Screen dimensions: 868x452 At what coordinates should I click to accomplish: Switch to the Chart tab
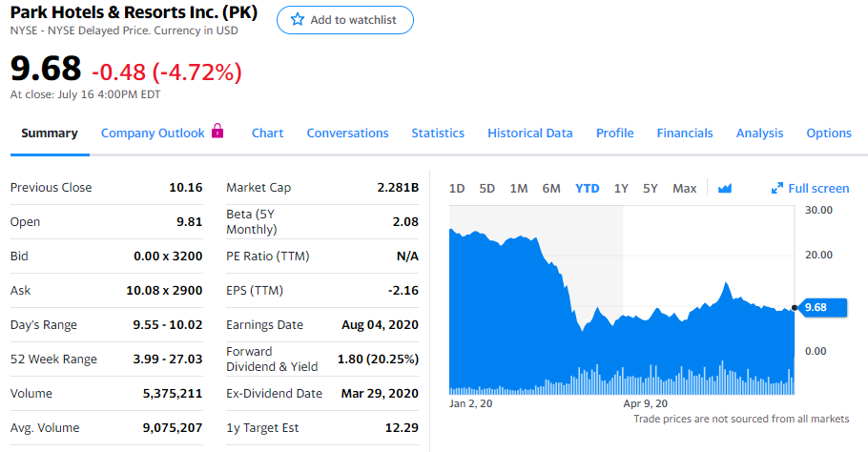(x=267, y=133)
